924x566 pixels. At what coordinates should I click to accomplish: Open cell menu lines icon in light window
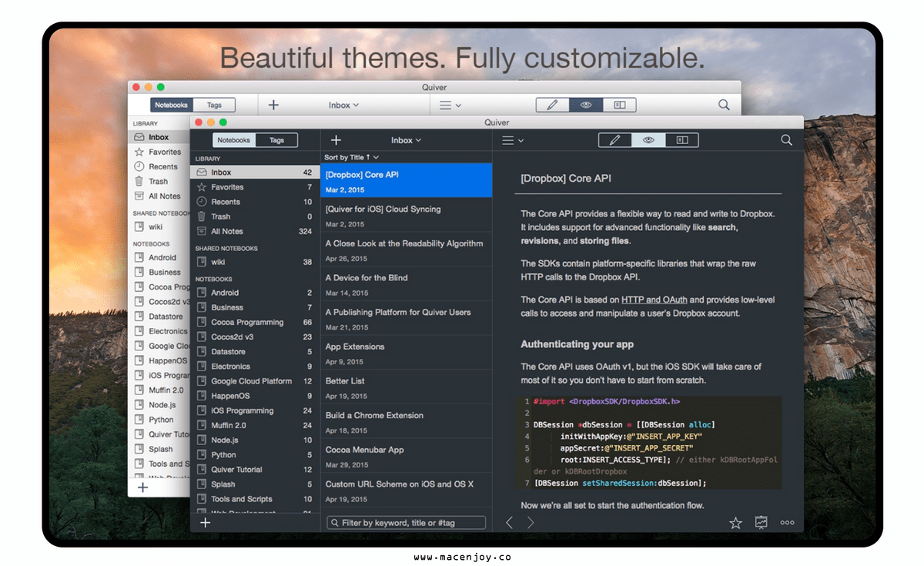tap(450, 105)
